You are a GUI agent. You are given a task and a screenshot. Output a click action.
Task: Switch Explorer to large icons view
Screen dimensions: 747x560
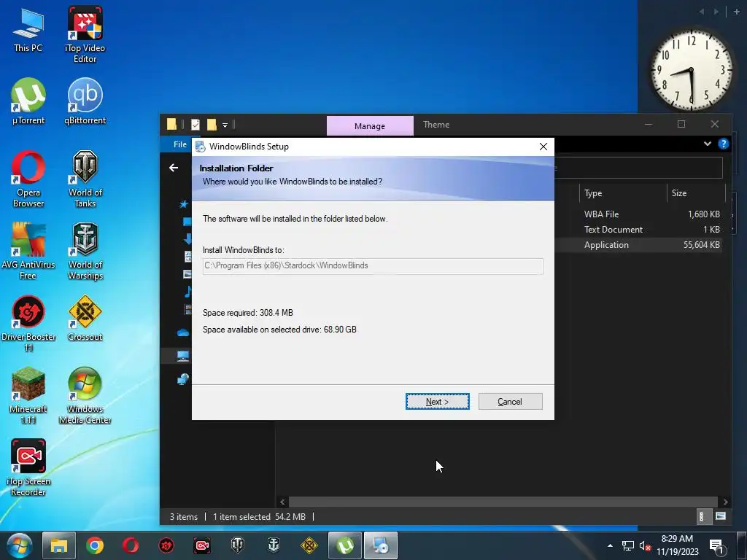[720, 517]
